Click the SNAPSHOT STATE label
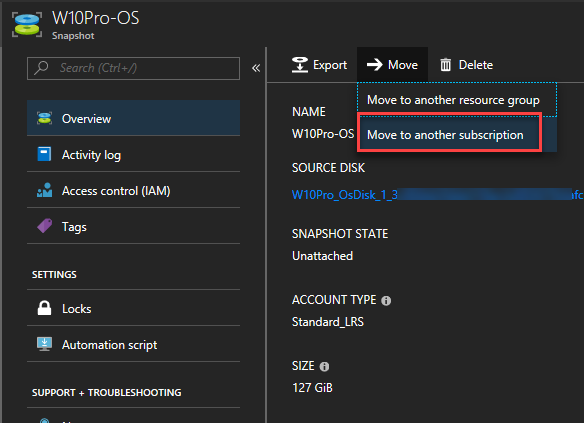The width and height of the screenshot is (584, 423). tap(340, 233)
